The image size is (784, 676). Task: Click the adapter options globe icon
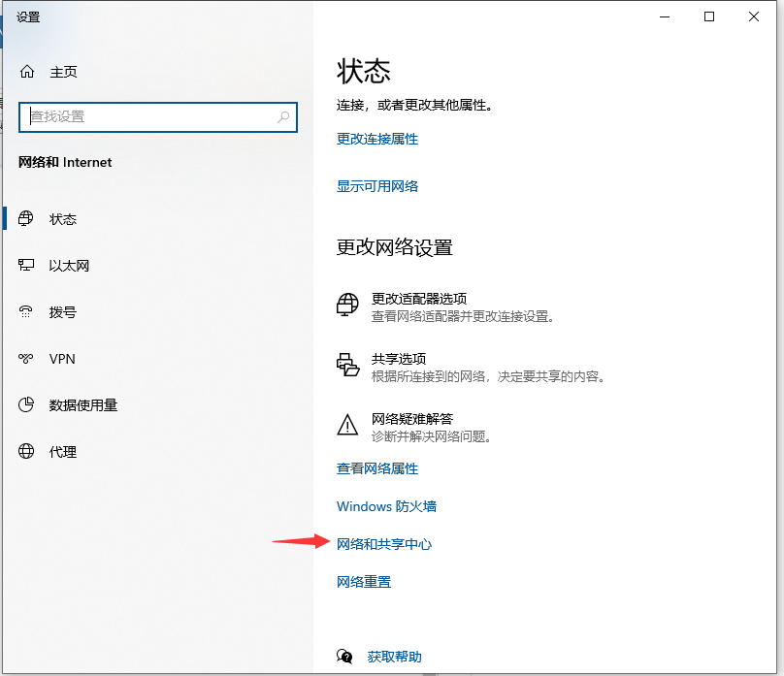click(x=347, y=306)
